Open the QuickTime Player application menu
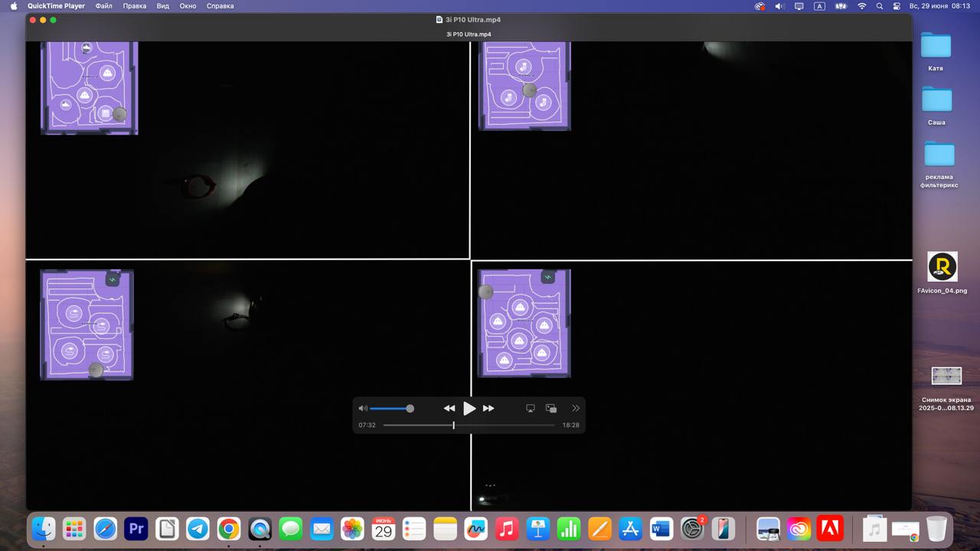 click(56, 6)
